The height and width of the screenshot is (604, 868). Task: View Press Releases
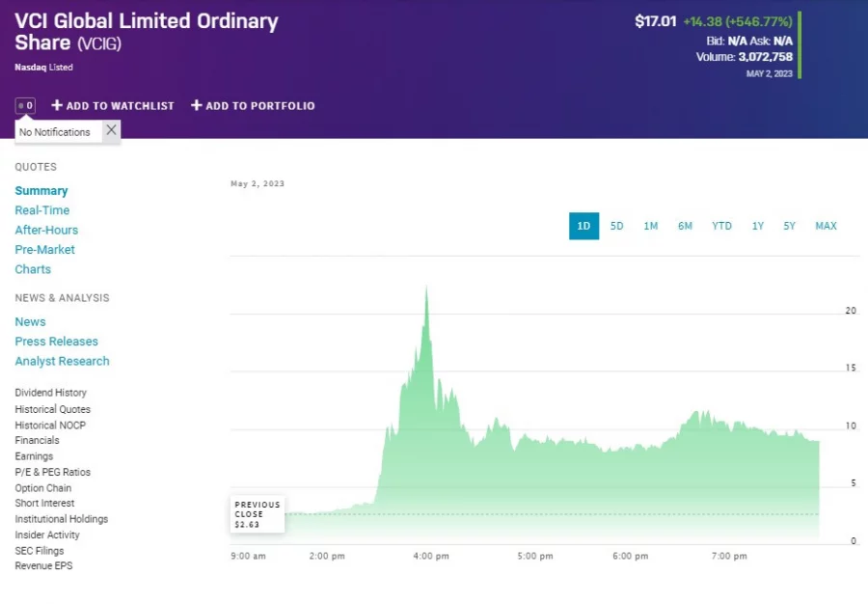point(56,341)
